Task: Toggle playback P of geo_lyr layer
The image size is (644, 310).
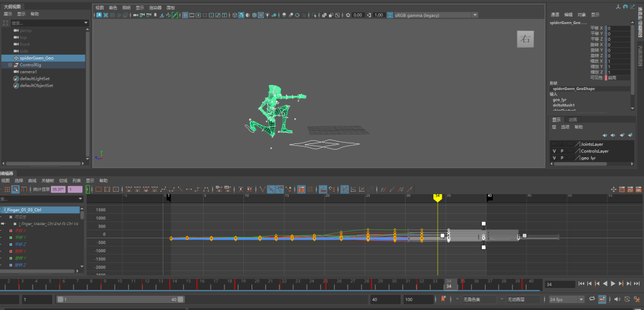Action: coord(562,158)
